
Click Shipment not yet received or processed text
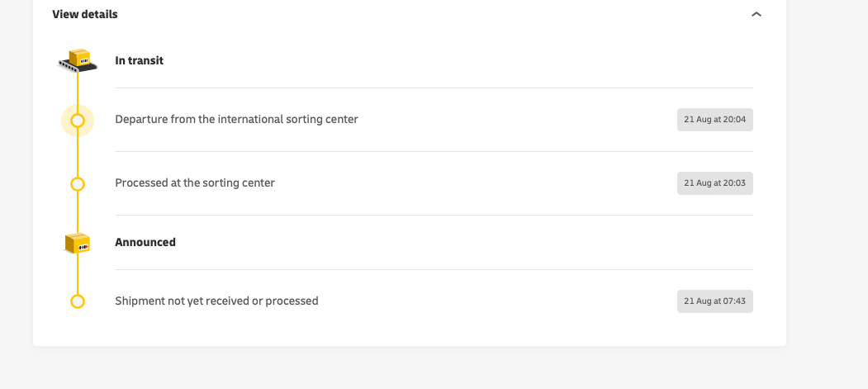click(x=216, y=301)
